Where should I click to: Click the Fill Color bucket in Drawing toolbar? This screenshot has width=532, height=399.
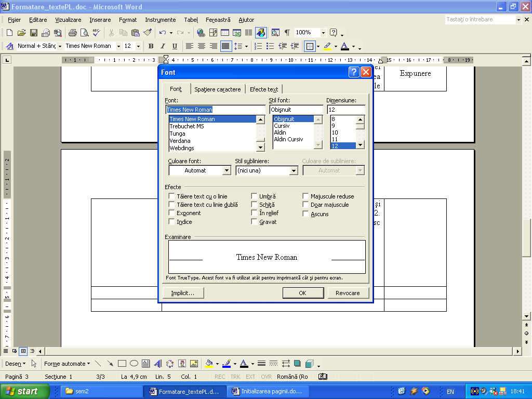pyautogui.click(x=209, y=364)
